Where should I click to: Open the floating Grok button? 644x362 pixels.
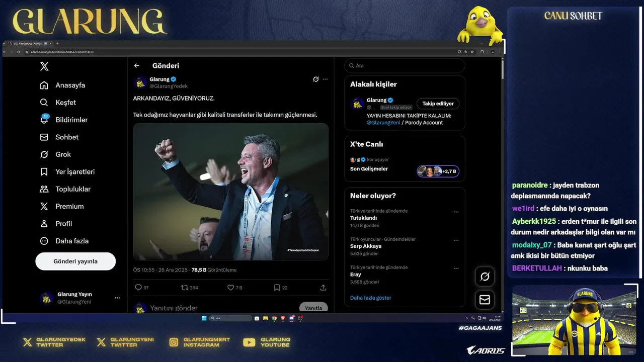click(x=485, y=277)
